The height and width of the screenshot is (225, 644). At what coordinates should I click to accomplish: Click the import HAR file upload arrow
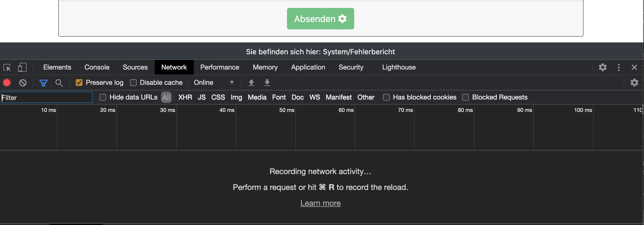pos(251,83)
